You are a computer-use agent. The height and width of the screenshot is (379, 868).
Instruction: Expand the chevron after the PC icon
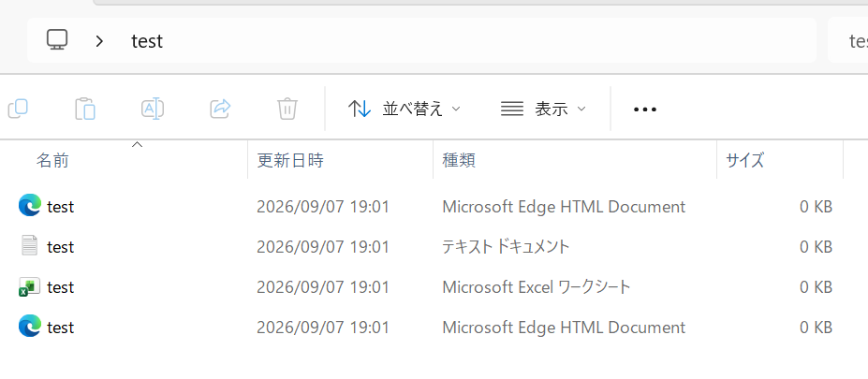pos(99,41)
